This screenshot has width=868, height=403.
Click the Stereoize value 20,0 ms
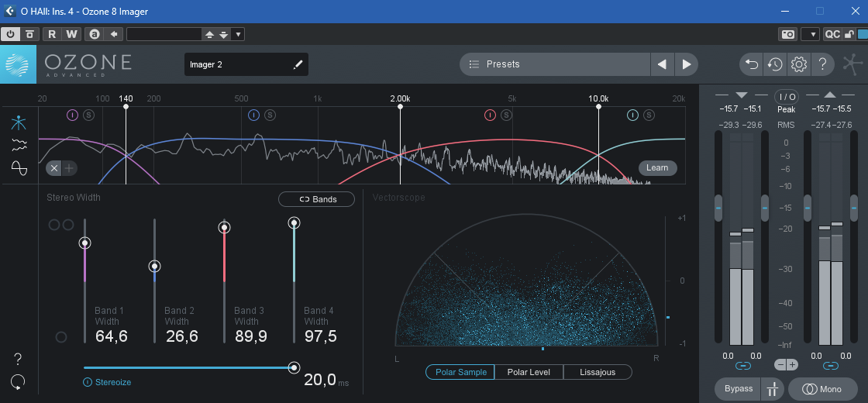(326, 381)
